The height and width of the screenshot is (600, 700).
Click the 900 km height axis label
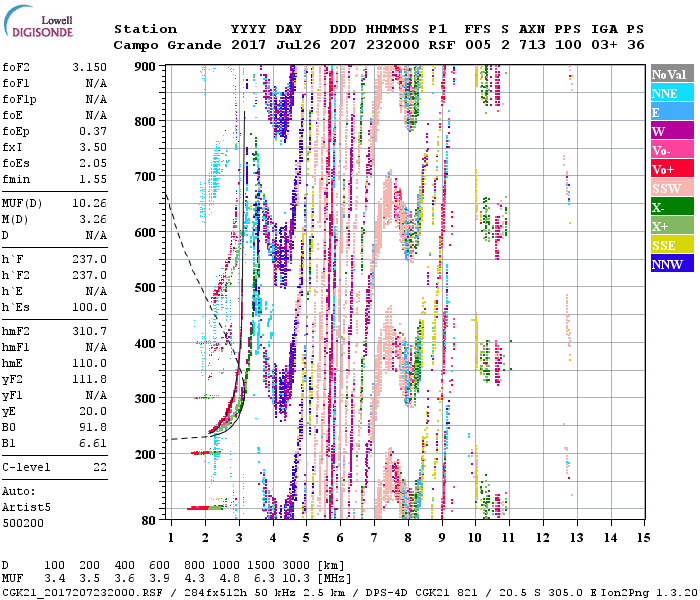(146, 67)
